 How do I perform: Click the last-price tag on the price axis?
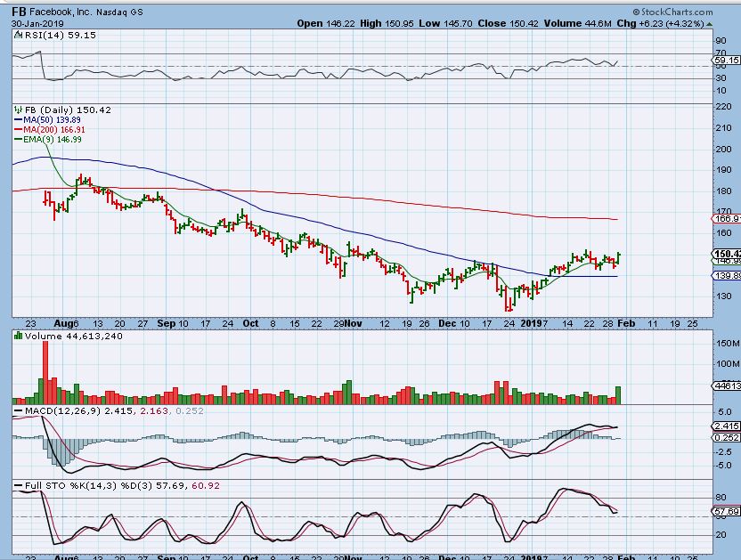point(727,254)
